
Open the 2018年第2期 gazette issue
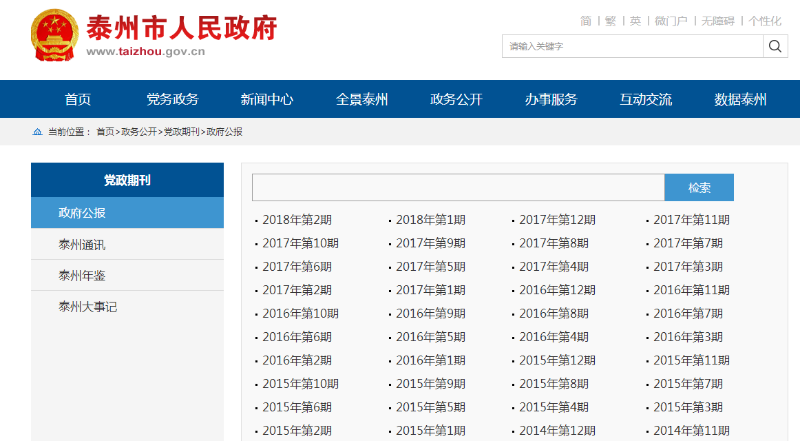(x=297, y=220)
